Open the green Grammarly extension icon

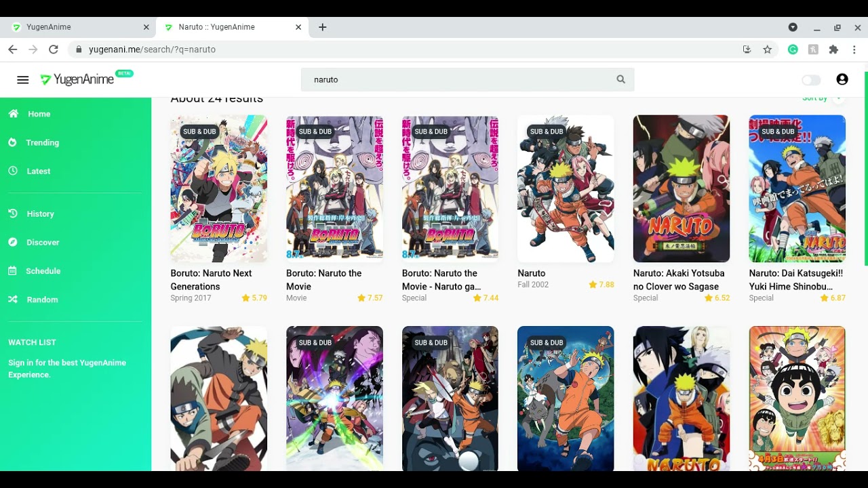(793, 49)
